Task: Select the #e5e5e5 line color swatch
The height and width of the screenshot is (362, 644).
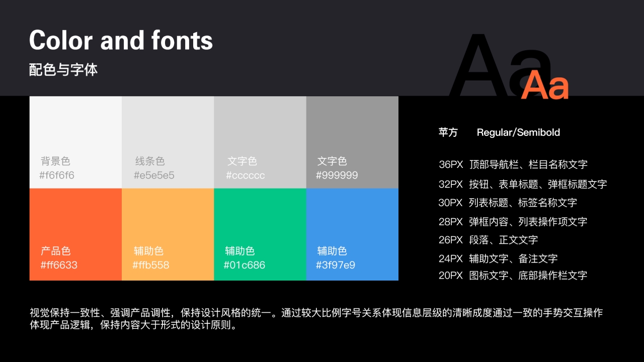Action: tap(168, 142)
